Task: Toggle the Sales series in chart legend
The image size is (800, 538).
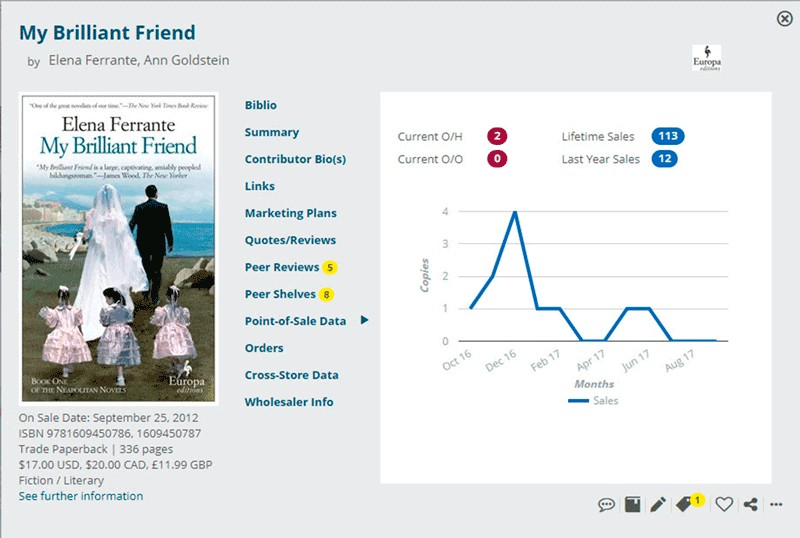Action: tap(593, 401)
